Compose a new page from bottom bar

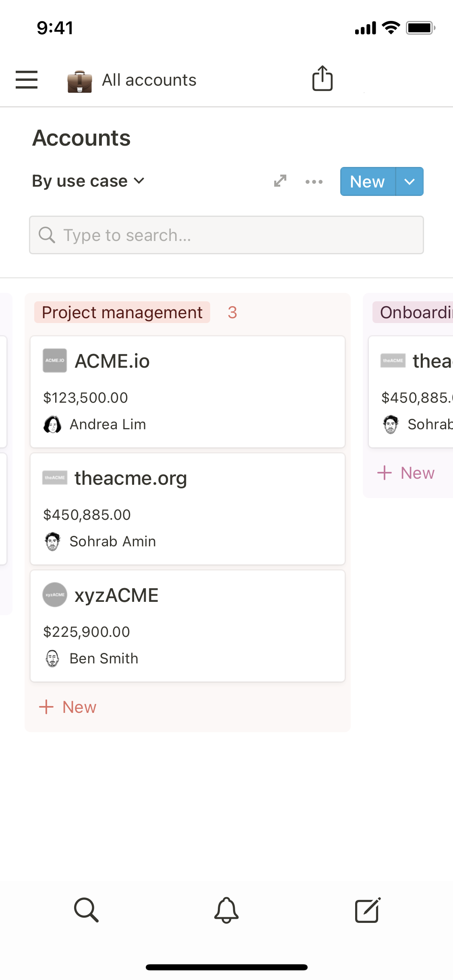coord(367,910)
